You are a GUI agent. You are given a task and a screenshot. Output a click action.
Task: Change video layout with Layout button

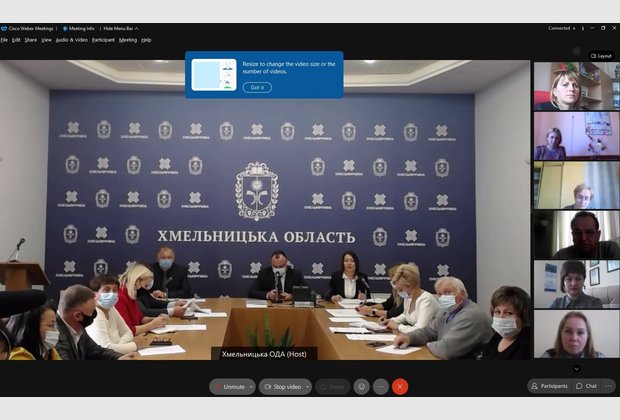(x=601, y=56)
